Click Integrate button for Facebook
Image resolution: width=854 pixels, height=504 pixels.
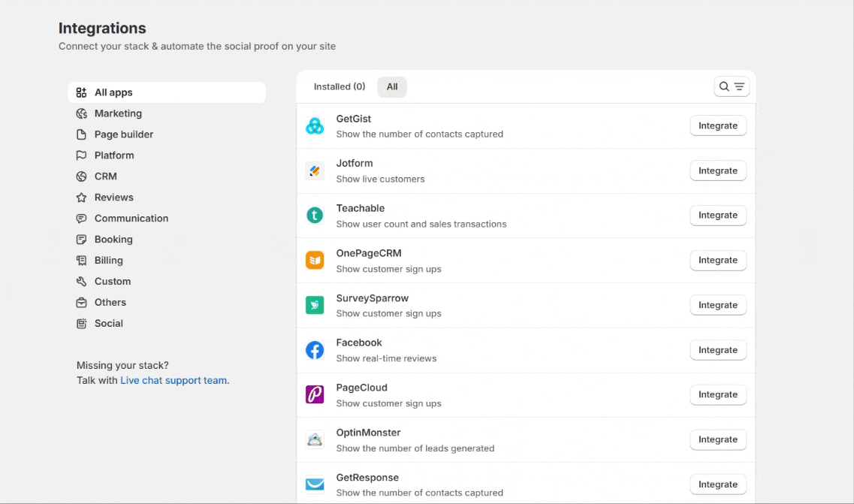[x=718, y=350]
